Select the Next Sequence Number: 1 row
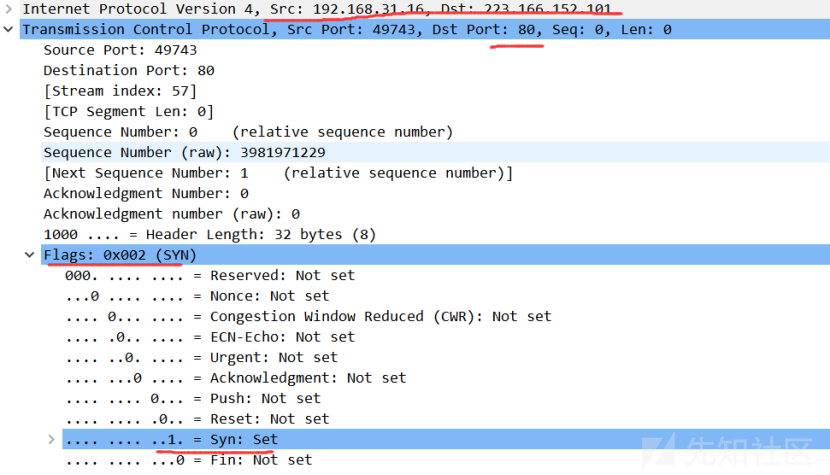Image resolution: width=830 pixels, height=475 pixels. [x=277, y=173]
